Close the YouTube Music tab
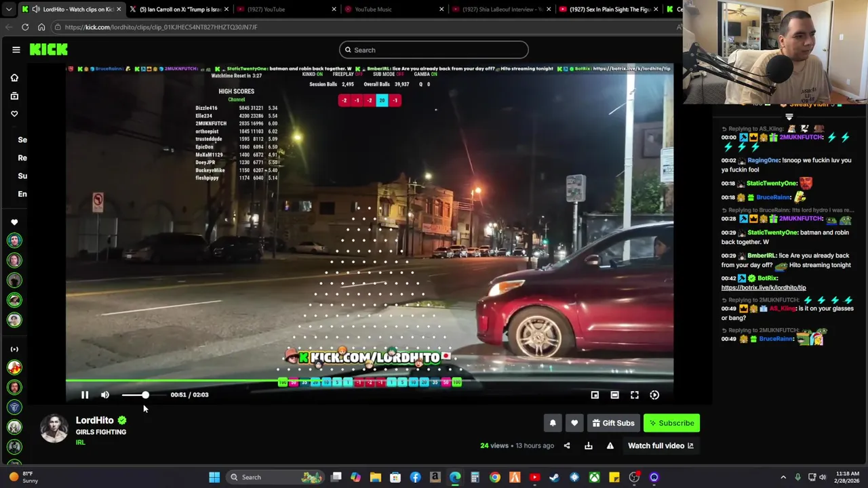Viewport: 868px width, 488px height. (441, 9)
